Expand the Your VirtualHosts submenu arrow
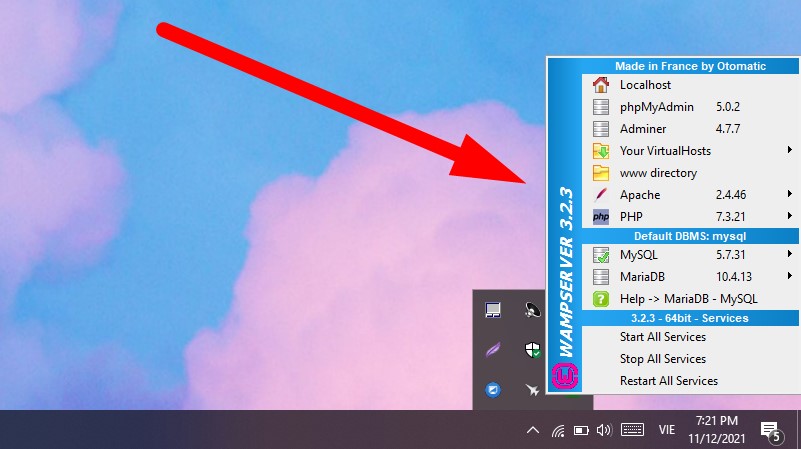The height and width of the screenshot is (449, 801). 790,150
